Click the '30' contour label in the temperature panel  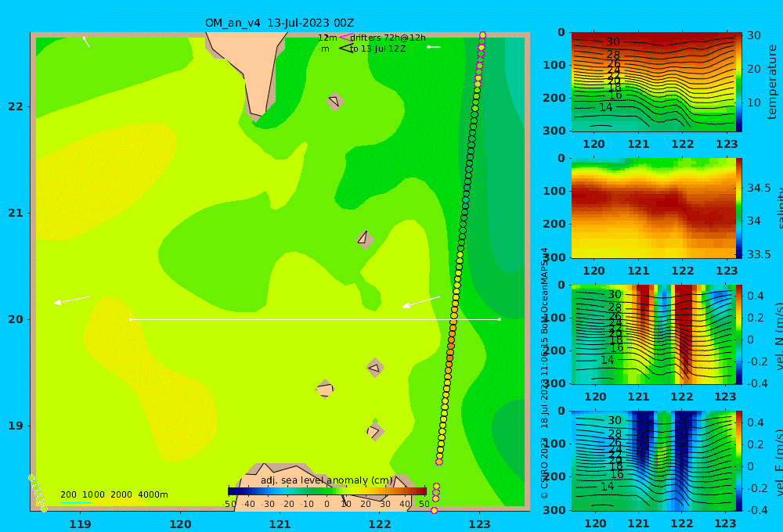point(613,42)
